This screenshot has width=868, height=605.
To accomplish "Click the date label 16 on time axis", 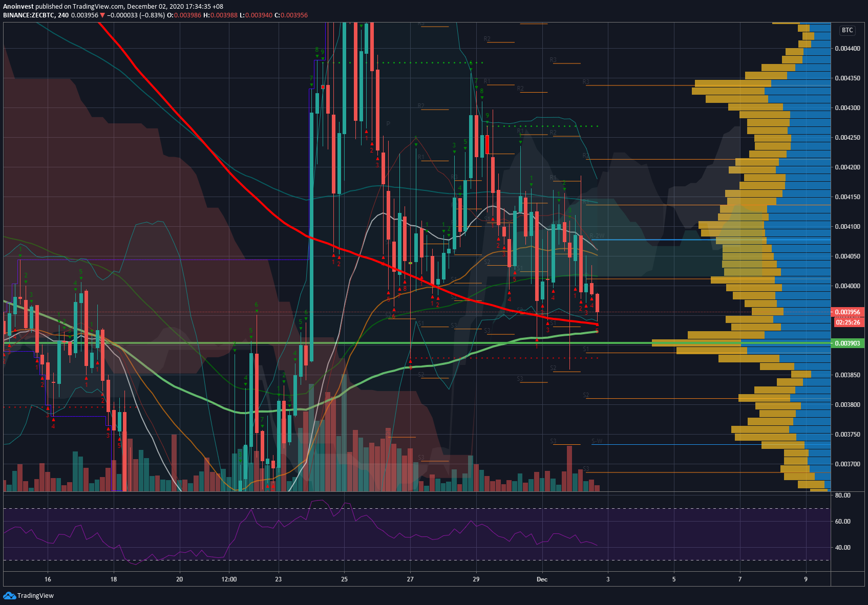I will [48, 579].
